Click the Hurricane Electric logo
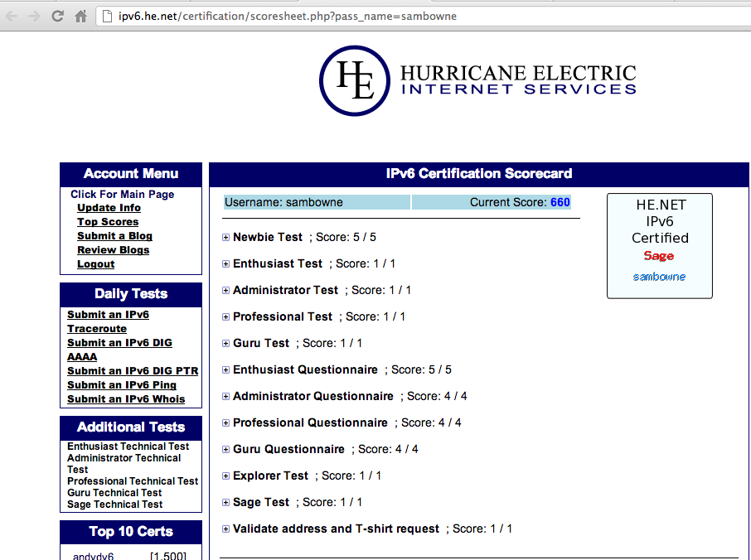The width and height of the screenshot is (751, 560). click(x=477, y=80)
